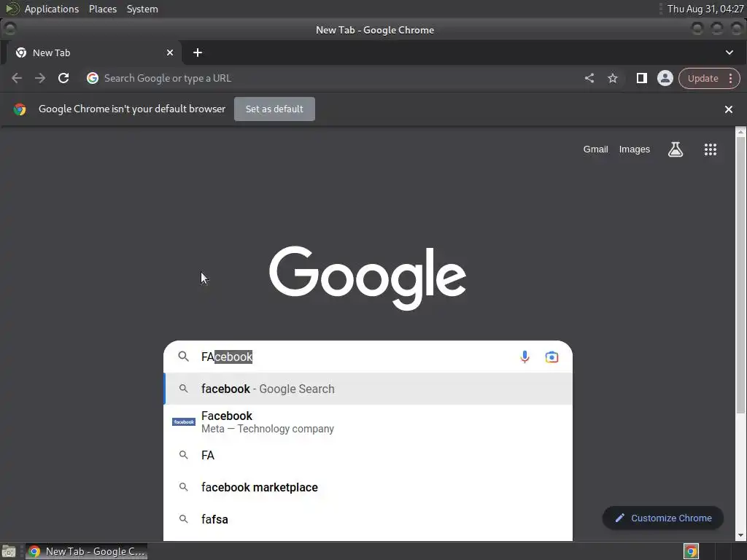Viewport: 747px width, 560px height.
Task: Click the forward navigation arrow
Action: (x=40, y=78)
